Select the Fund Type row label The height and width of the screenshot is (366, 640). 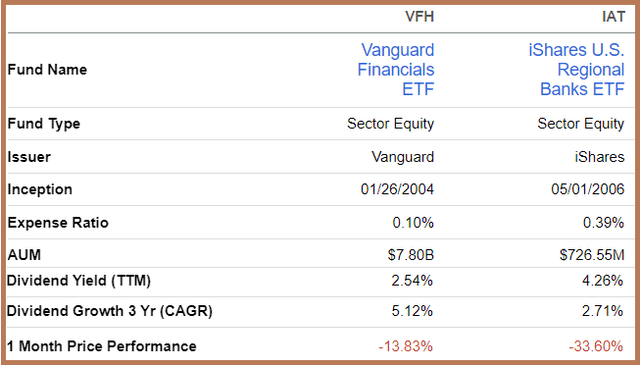pyautogui.click(x=44, y=124)
